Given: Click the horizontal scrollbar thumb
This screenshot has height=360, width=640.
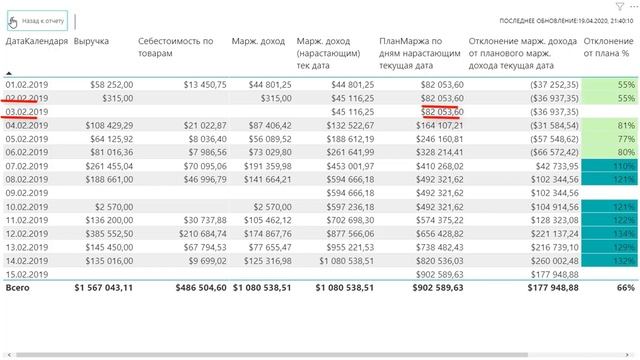Looking at the screenshot, I should (271, 355).
